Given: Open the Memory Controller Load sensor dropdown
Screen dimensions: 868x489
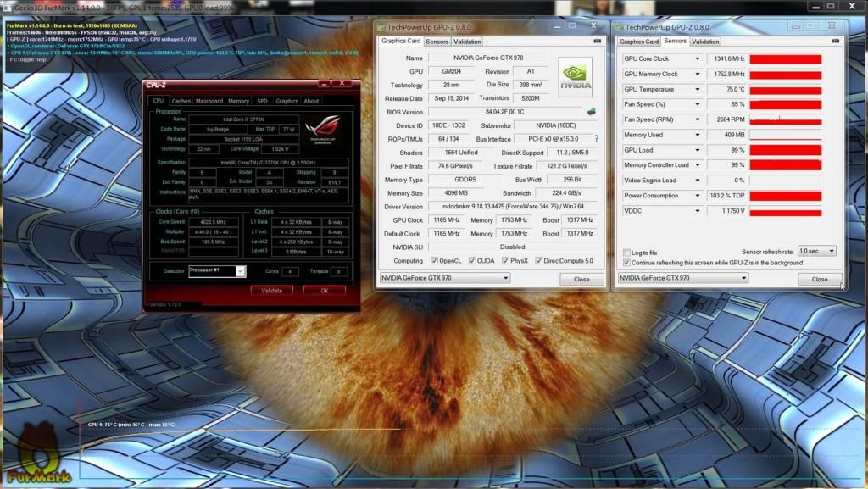Looking at the screenshot, I should coord(698,165).
